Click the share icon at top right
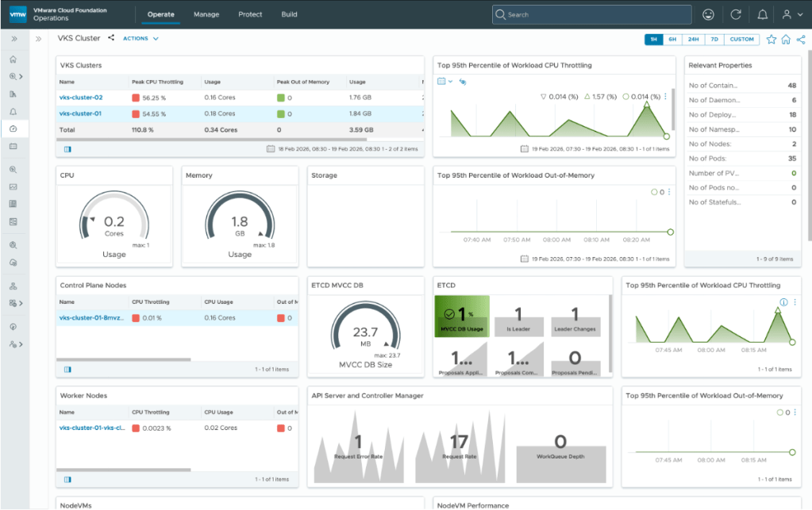Image resolution: width=812 pixels, height=510 pixels. (801, 40)
